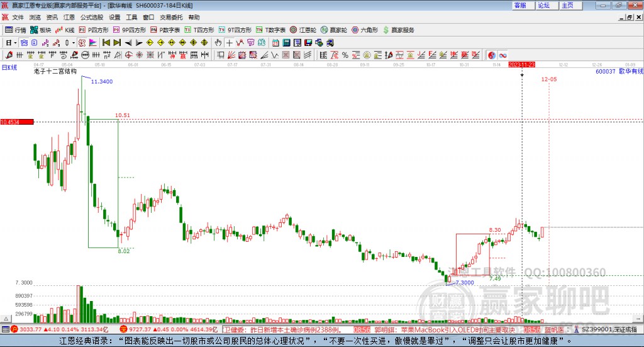
Task: Click the blue infinity symbol icon
Action: [x=502, y=55]
